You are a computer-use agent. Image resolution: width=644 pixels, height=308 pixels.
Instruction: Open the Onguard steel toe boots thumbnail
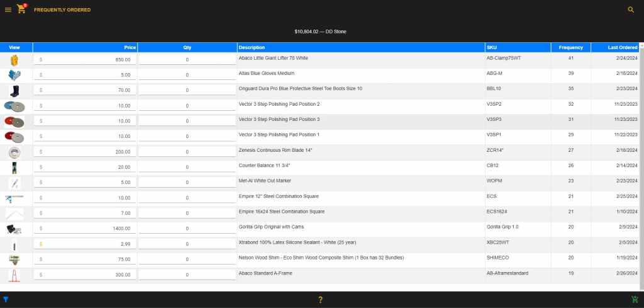point(15,90)
